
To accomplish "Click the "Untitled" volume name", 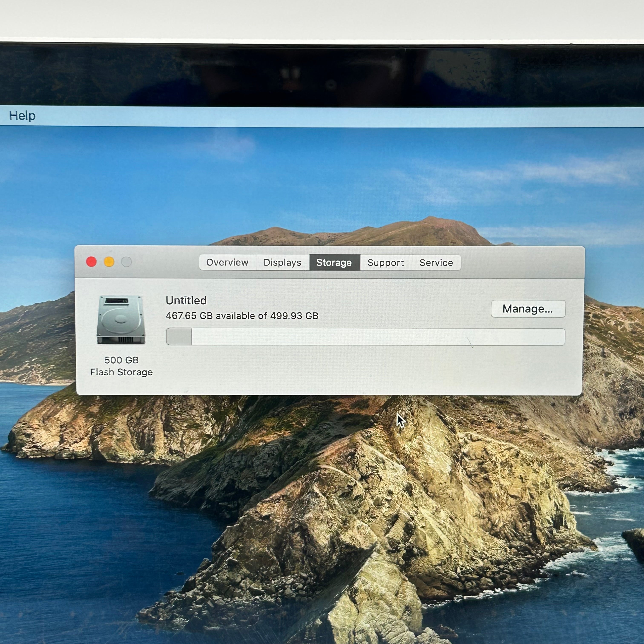I will 186,300.
